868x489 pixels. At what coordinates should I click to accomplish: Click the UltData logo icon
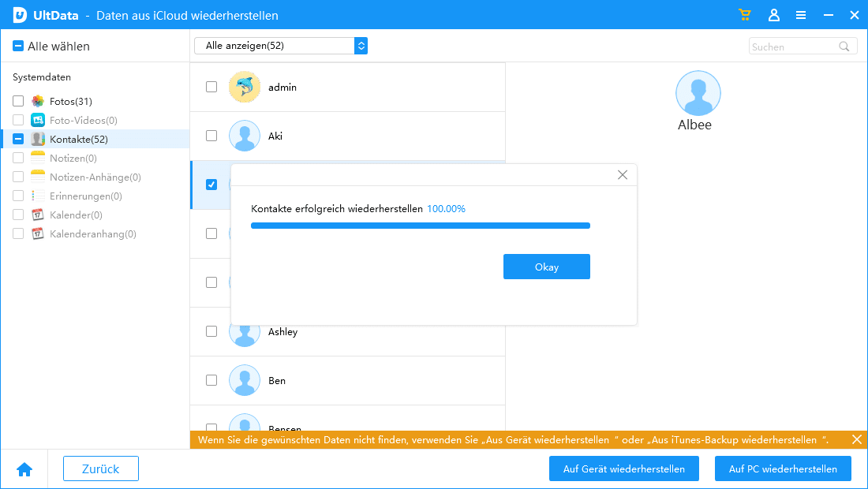pos(20,15)
